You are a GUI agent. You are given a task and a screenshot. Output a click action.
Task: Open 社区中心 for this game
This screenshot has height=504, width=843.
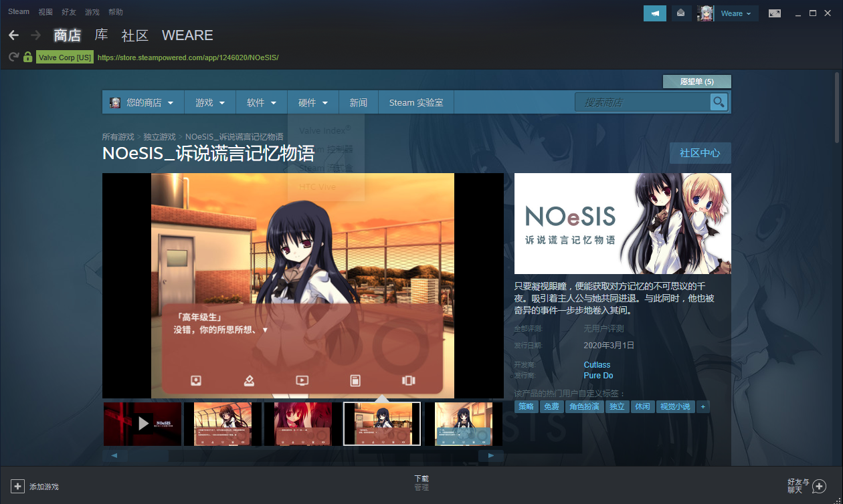[700, 153]
